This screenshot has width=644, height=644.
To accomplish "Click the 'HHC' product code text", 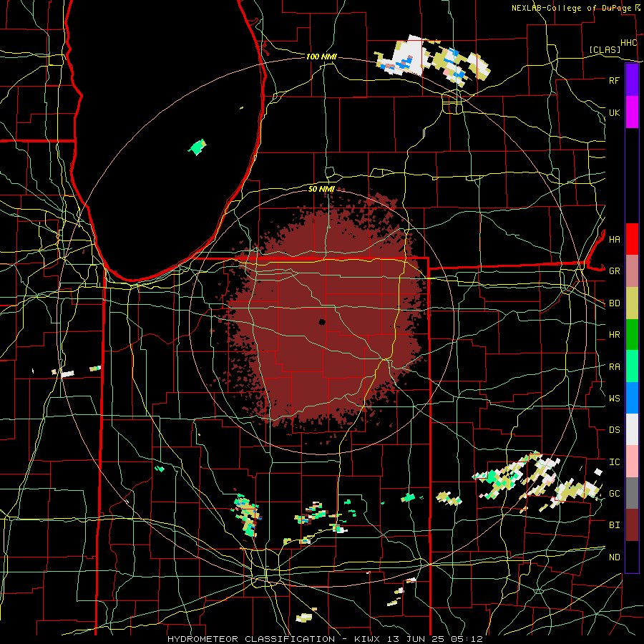I will [629, 43].
